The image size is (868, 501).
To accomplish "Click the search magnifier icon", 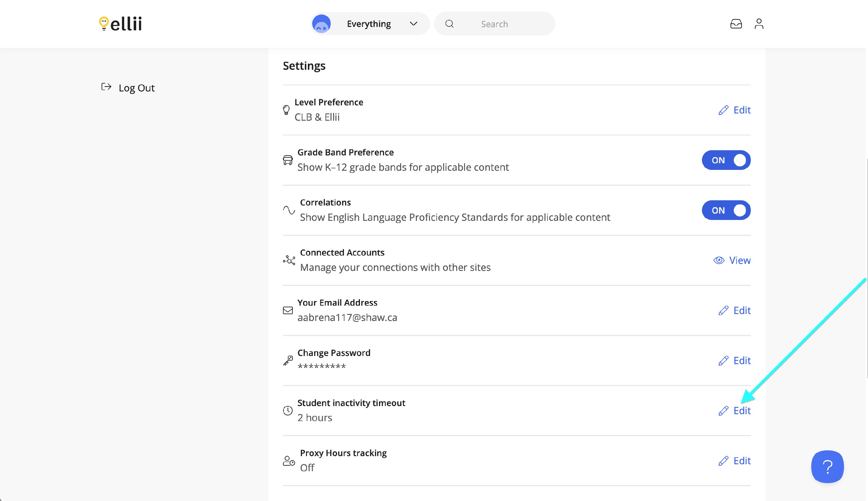I will 449,24.
